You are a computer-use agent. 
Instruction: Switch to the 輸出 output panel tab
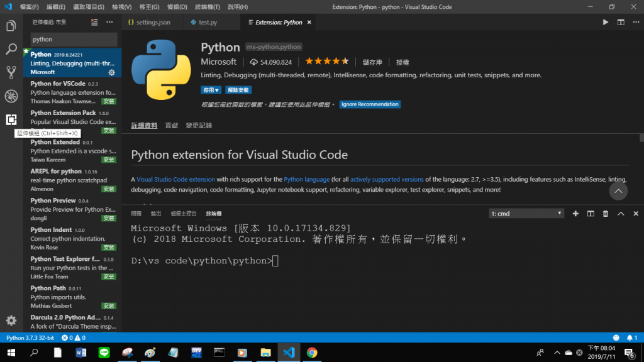pyautogui.click(x=156, y=214)
